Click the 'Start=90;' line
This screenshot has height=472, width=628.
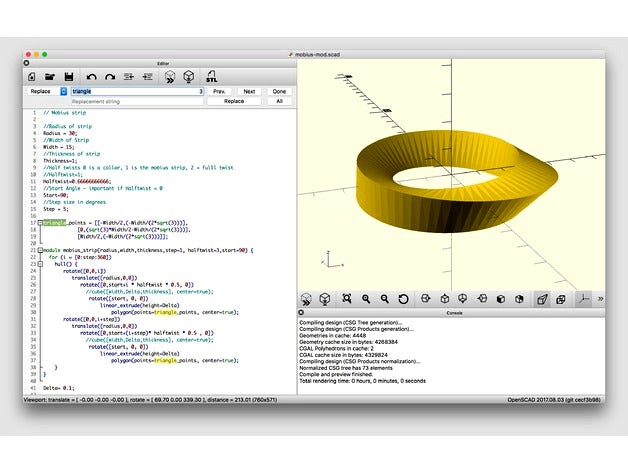[x=56, y=195]
